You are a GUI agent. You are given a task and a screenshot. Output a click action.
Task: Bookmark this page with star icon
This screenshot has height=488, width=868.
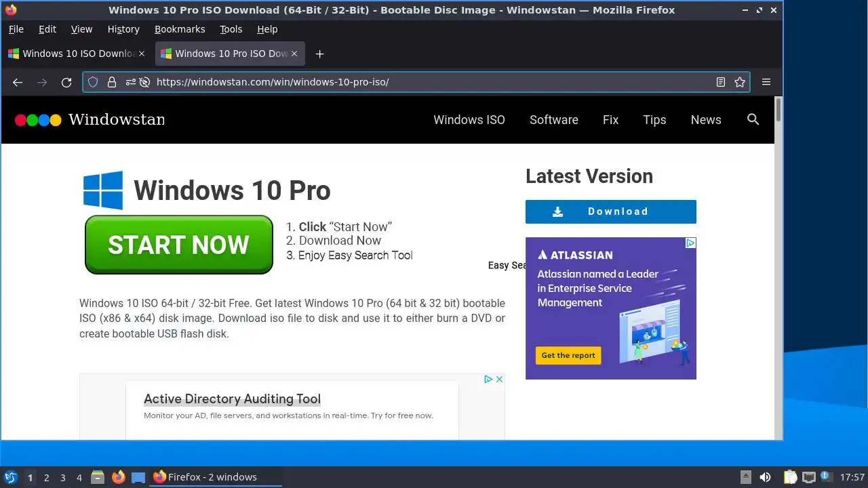pyautogui.click(x=740, y=82)
